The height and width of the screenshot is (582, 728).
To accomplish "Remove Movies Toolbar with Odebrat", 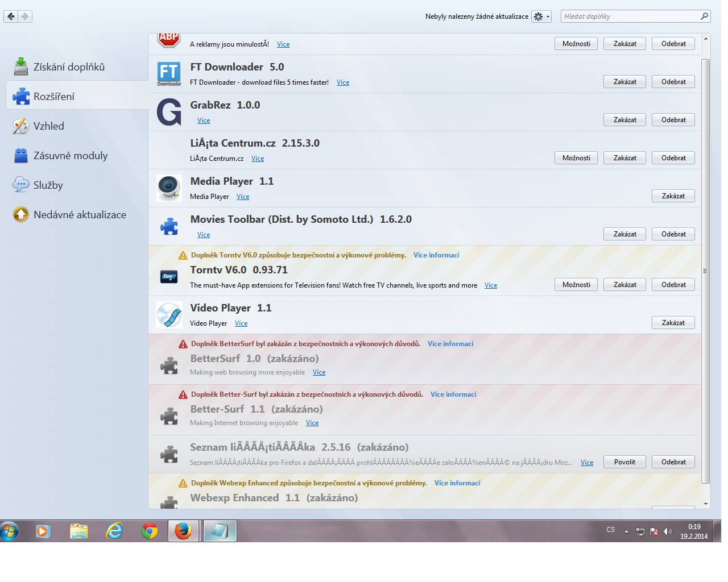I will click(673, 234).
